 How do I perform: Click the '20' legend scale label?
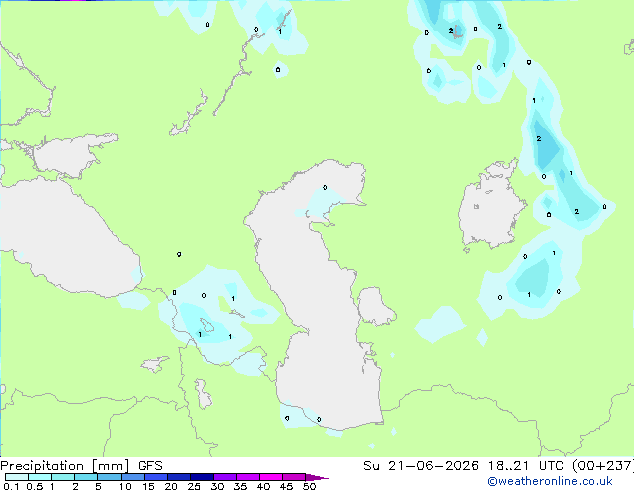(x=171, y=486)
